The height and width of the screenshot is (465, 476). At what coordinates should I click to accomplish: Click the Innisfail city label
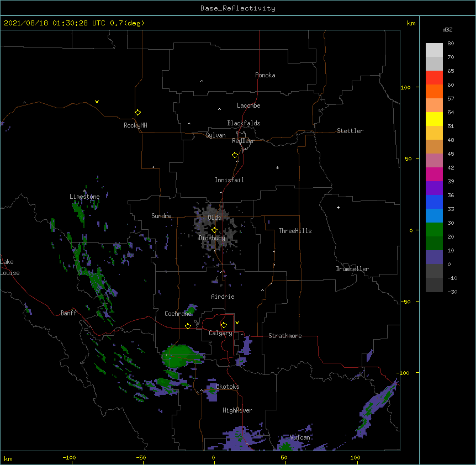tap(229, 180)
